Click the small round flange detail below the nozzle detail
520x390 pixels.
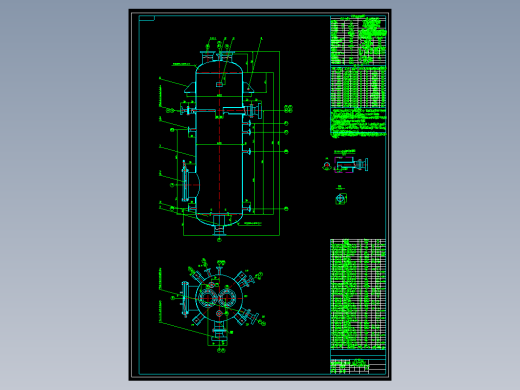point(341,198)
